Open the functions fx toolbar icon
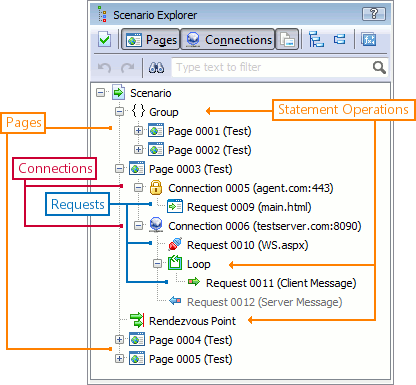416x385 pixels. [x=369, y=40]
